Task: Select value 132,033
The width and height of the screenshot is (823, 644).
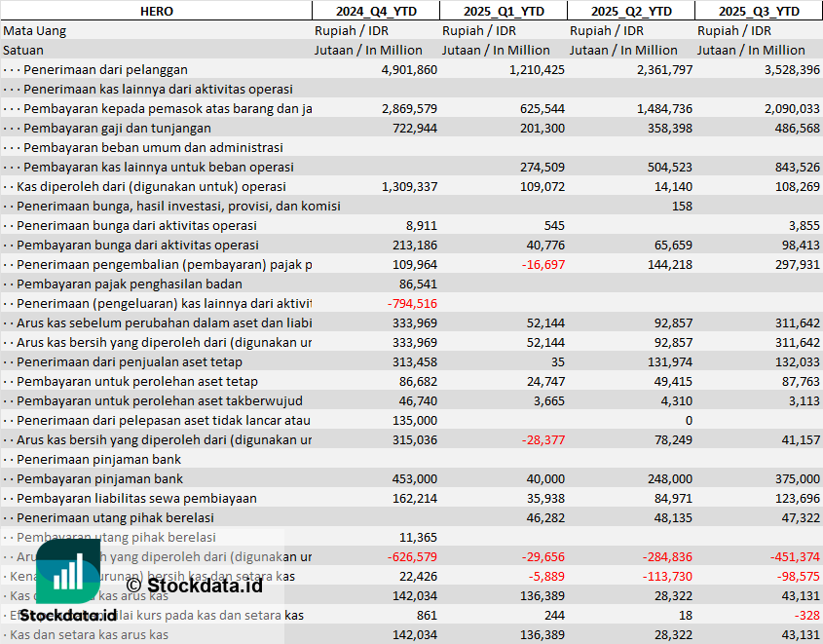Action: (798, 362)
